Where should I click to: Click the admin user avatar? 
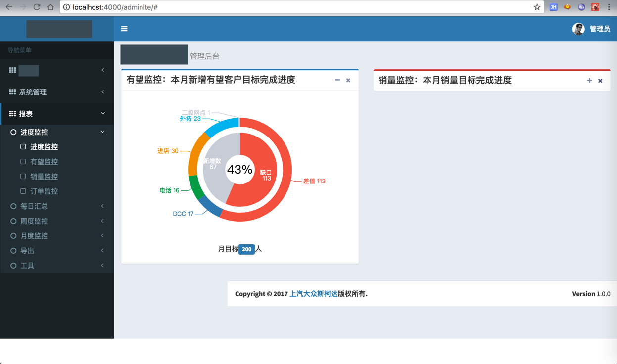click(578, 29)
